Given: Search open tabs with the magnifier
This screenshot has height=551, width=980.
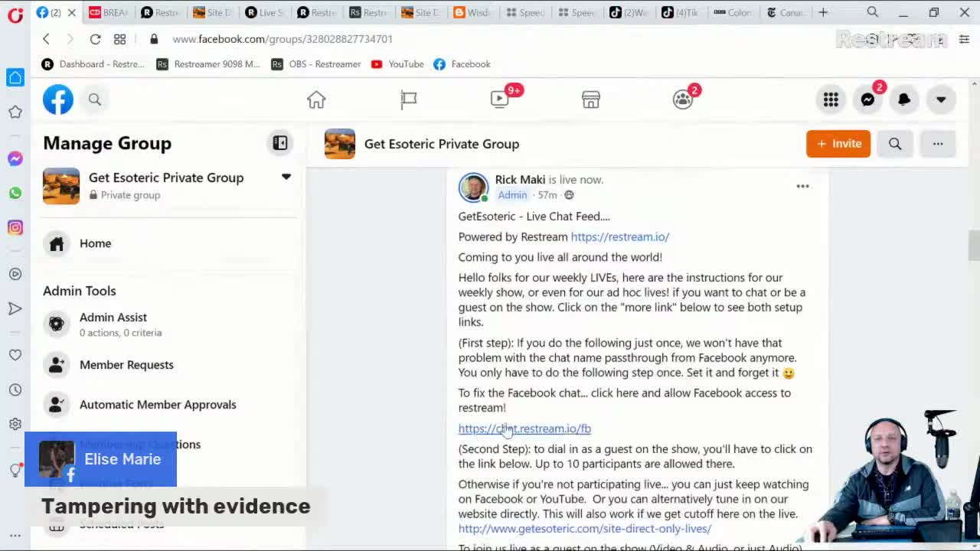Looking at the screenshot, I should click(873, 12).
